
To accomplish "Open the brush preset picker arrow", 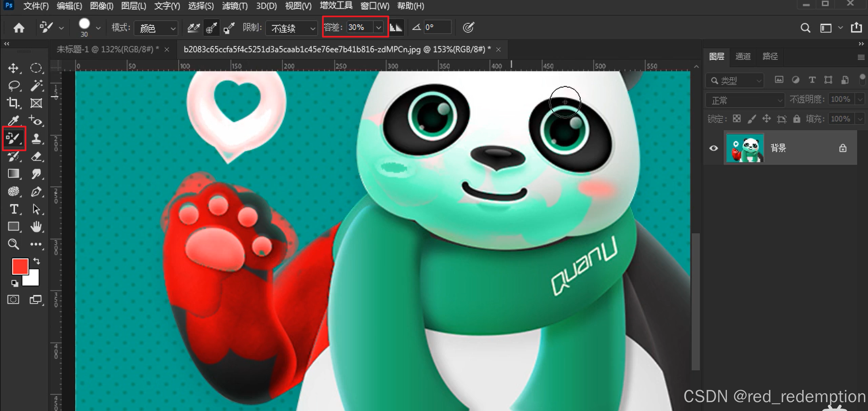I will (98, 28).
